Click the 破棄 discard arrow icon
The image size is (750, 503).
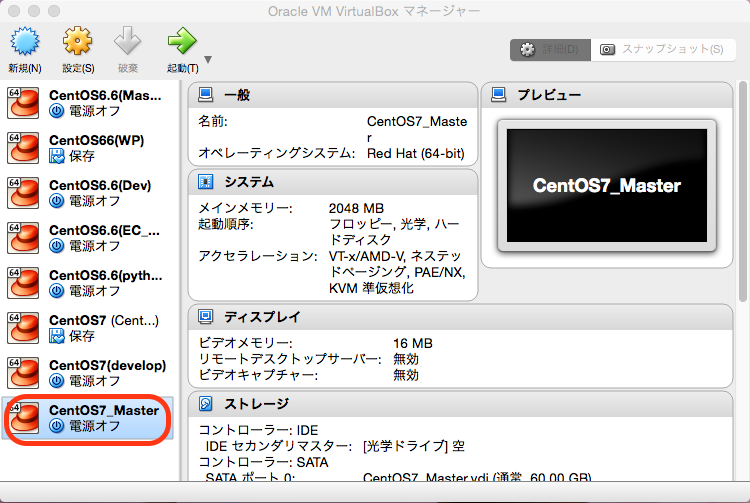[128, 41]
